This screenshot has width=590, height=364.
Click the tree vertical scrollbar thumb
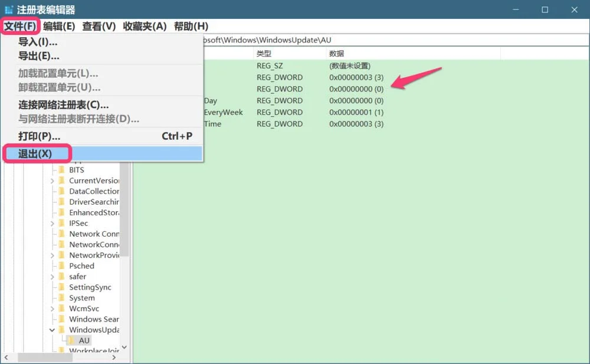coord(124,209)
